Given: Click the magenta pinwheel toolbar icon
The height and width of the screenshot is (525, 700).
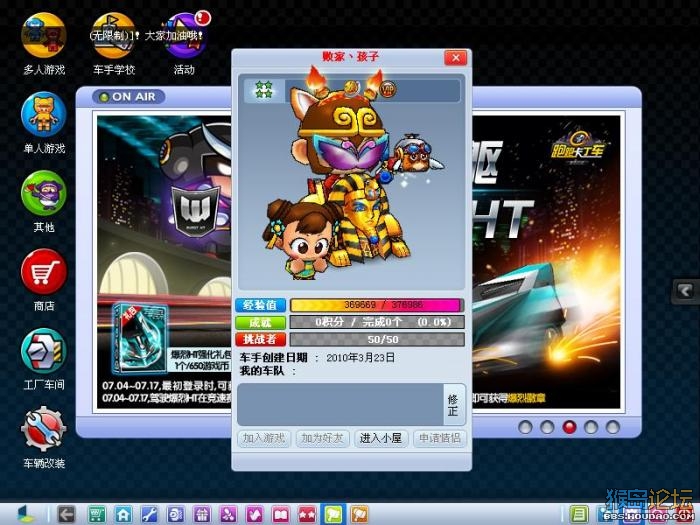Looking at the screenshot, I should point(229,514).
